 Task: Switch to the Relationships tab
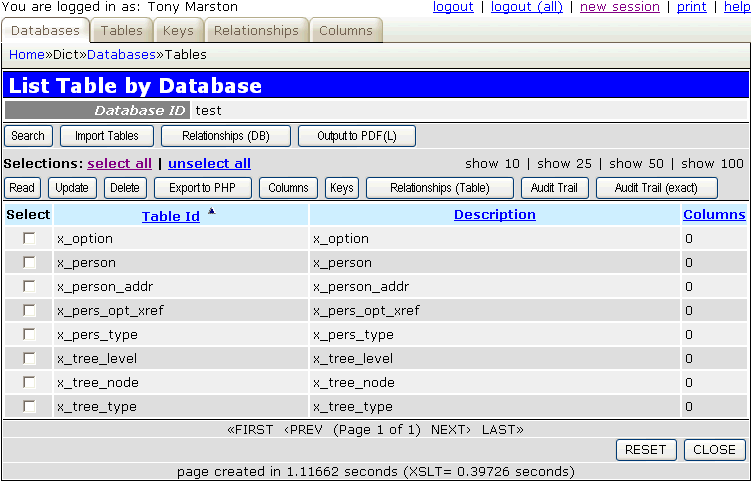click(256, 31)
